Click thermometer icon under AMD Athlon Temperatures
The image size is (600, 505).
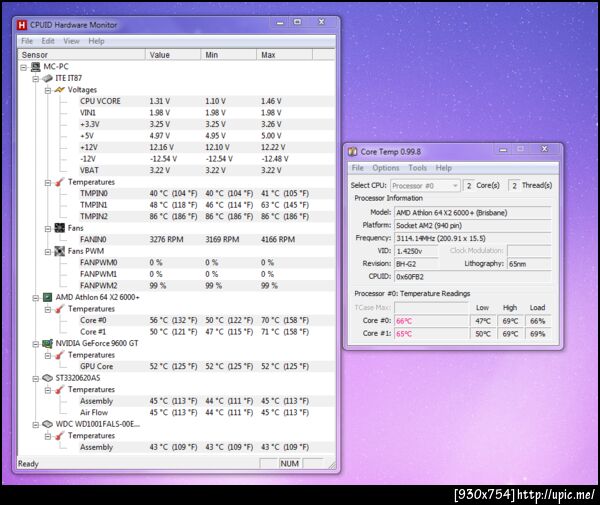coord(60,309)
